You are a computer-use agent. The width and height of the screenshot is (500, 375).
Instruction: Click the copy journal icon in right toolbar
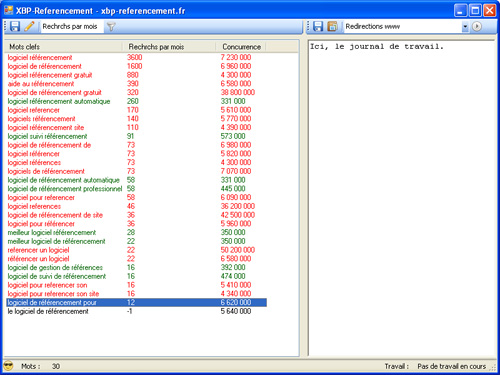(x=332, y=26)
